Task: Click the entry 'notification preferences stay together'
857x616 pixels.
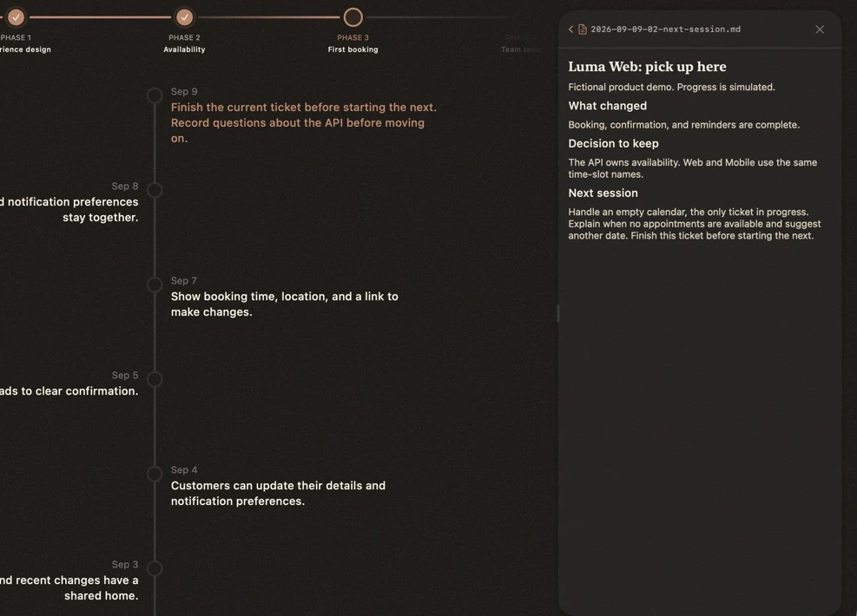Action: point(69,210)
